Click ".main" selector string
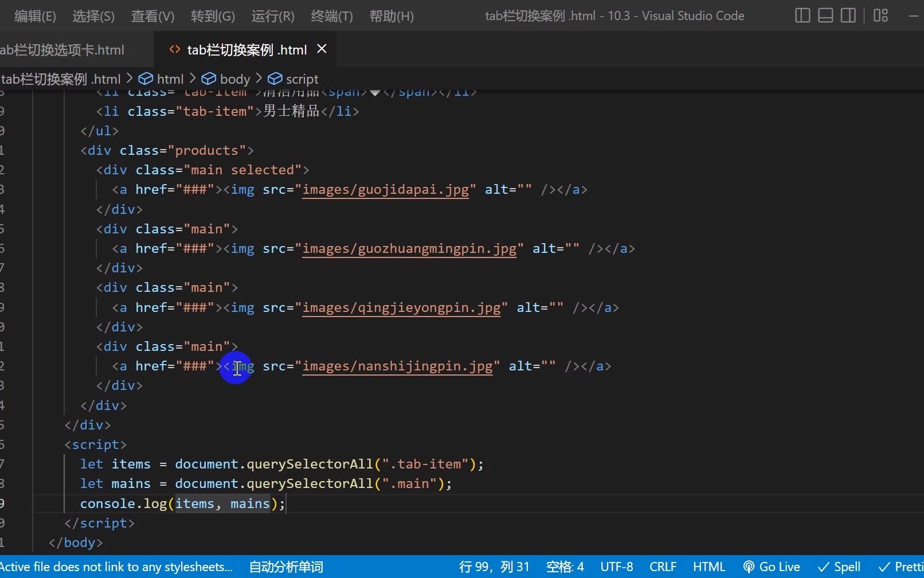The height and width of the screenshot is (578, 924). click(409, 484)
